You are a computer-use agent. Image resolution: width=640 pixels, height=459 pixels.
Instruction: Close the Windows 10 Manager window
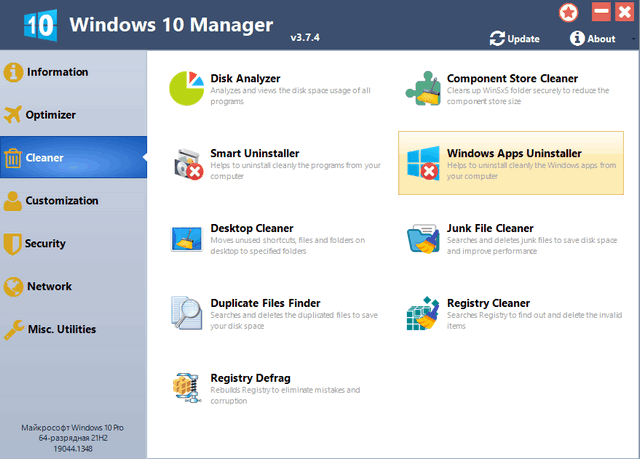coord(625,12)
